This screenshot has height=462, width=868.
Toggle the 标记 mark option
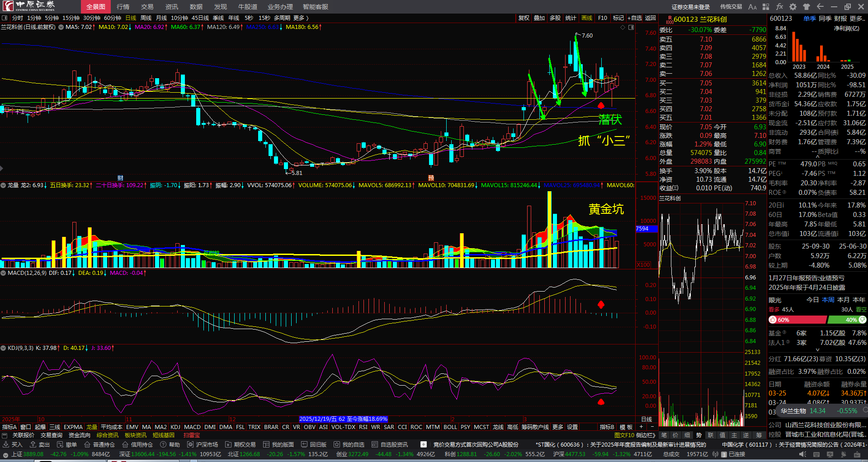618,18
